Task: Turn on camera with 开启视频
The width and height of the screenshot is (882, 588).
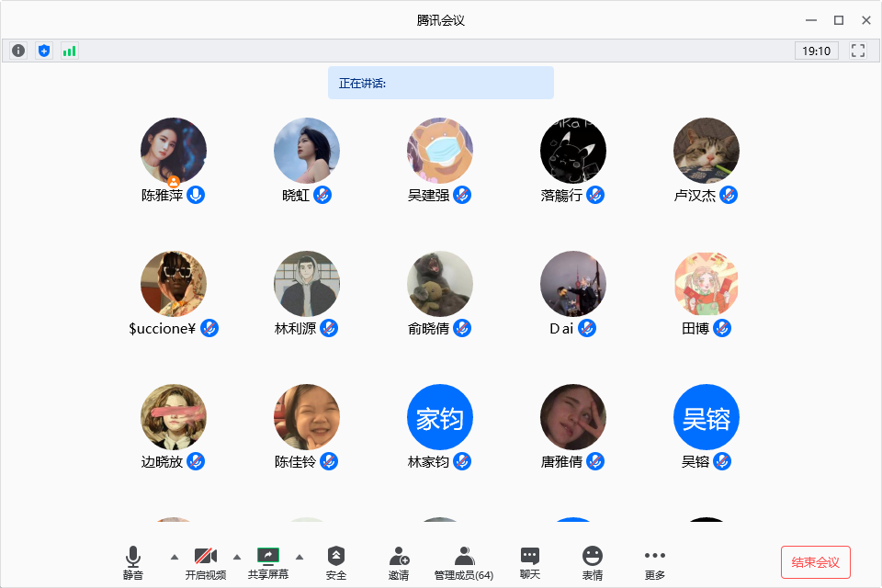Action: point(206,562)
